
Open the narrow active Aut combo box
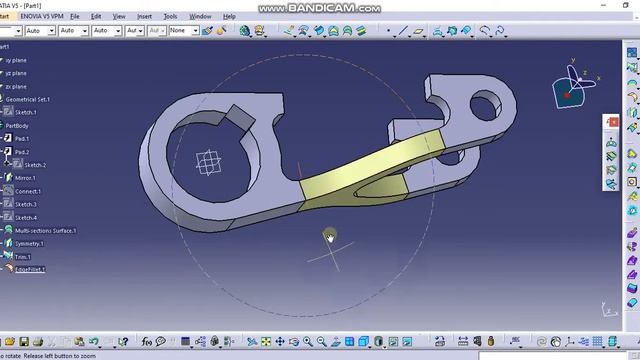(x=135, y=31)
